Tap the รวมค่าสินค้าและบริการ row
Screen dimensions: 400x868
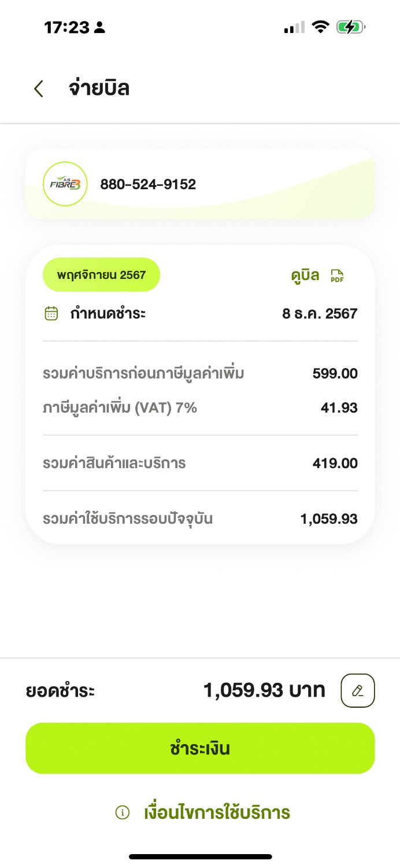200,463
